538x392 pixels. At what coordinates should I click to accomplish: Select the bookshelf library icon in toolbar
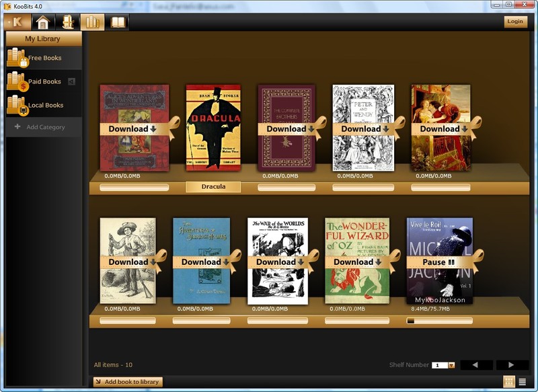point(93,22)
